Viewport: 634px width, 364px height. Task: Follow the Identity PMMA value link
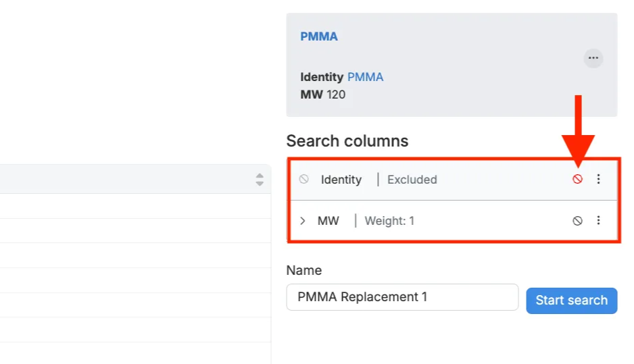[365, 77]
